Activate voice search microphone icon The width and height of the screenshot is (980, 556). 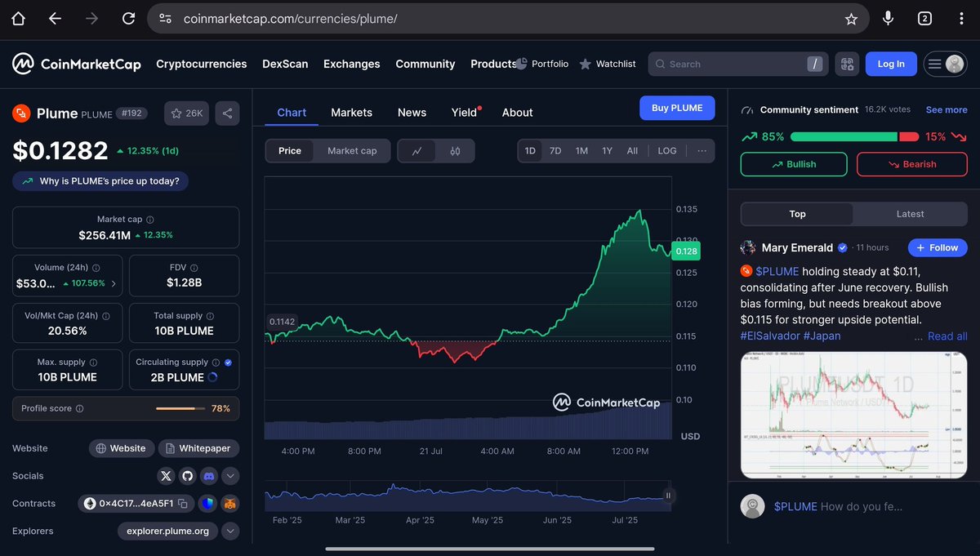click(x=888, y=18)
